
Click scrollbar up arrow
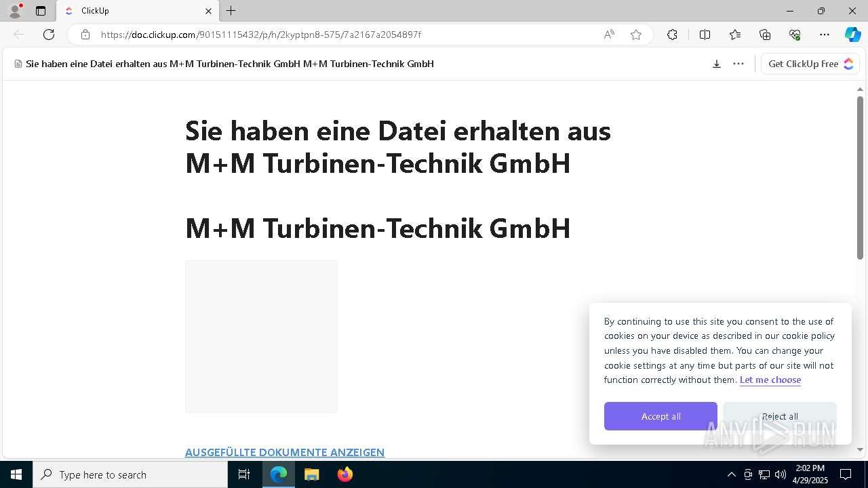pos(860,89)
